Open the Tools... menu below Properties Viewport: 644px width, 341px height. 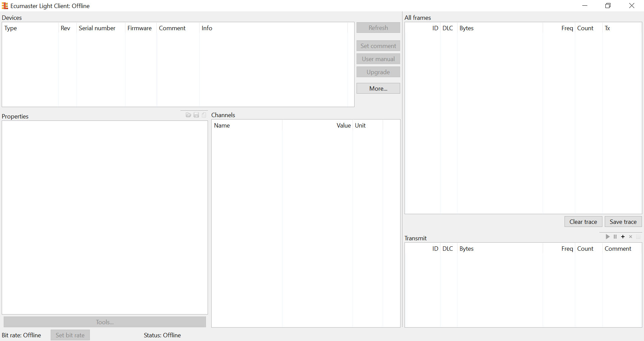tap(105, 322)
